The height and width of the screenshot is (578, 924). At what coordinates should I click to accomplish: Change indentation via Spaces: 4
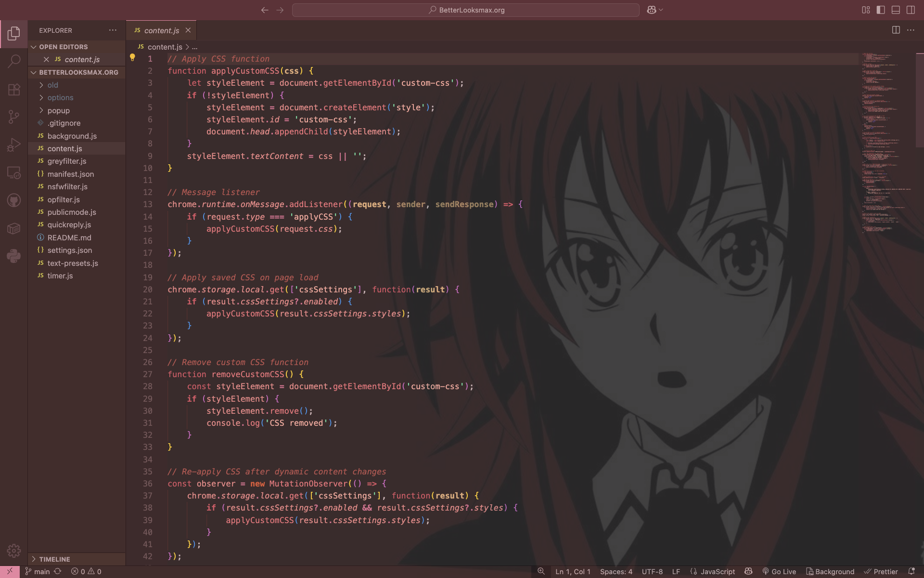point(616,571)
